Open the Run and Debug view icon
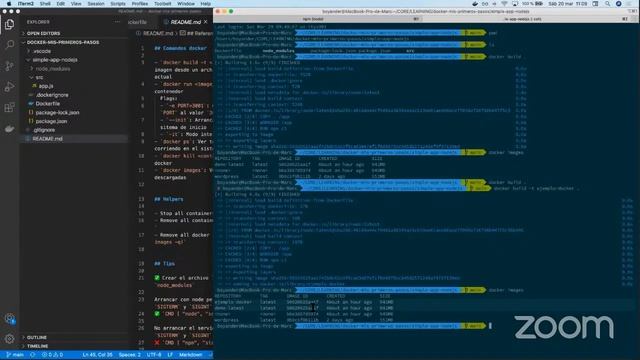 pyautogui.click(x=9, y=87)
